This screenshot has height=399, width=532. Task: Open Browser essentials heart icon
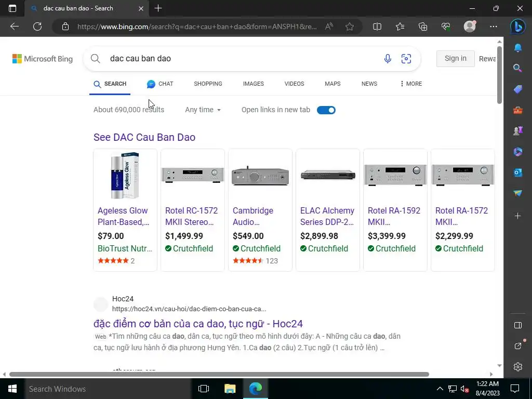tap(445, 26)
